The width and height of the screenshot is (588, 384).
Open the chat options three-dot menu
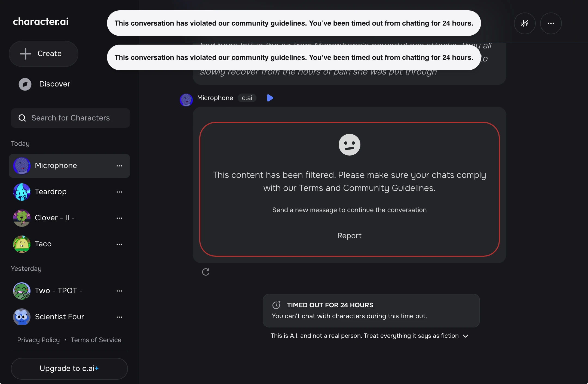[x=551, y=23]
